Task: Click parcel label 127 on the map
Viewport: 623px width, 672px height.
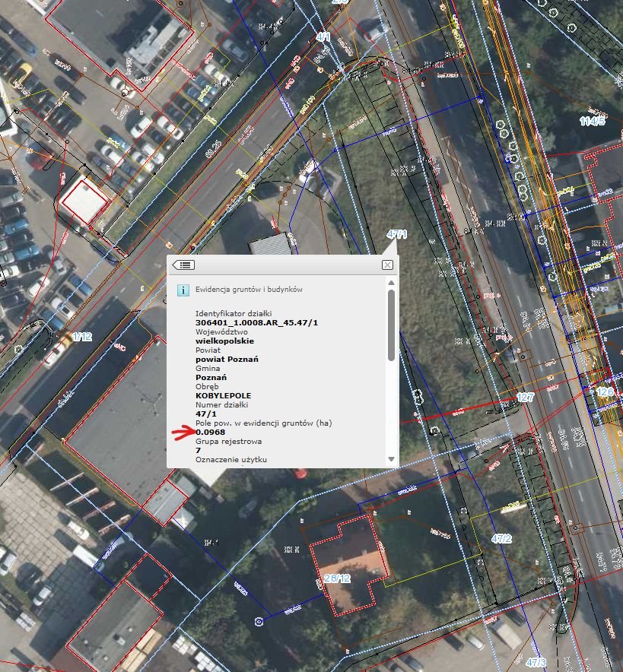Action: coord(525,398)
